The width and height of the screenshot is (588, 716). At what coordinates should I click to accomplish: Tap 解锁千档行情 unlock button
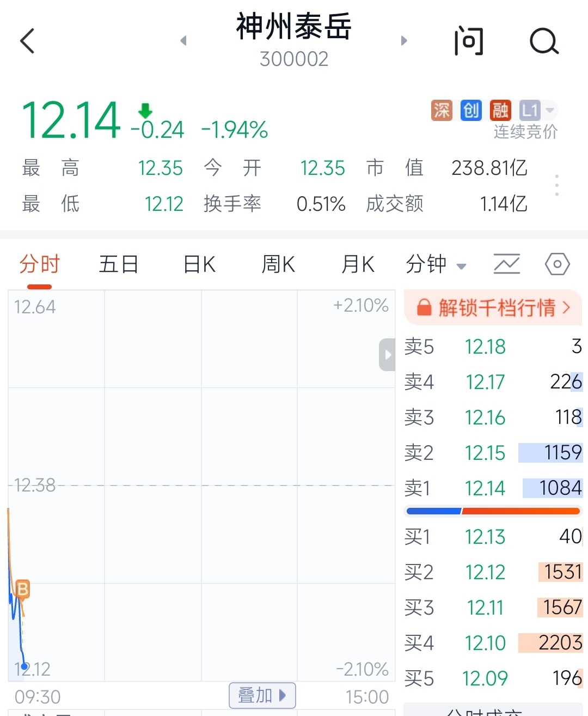[493, 307]
